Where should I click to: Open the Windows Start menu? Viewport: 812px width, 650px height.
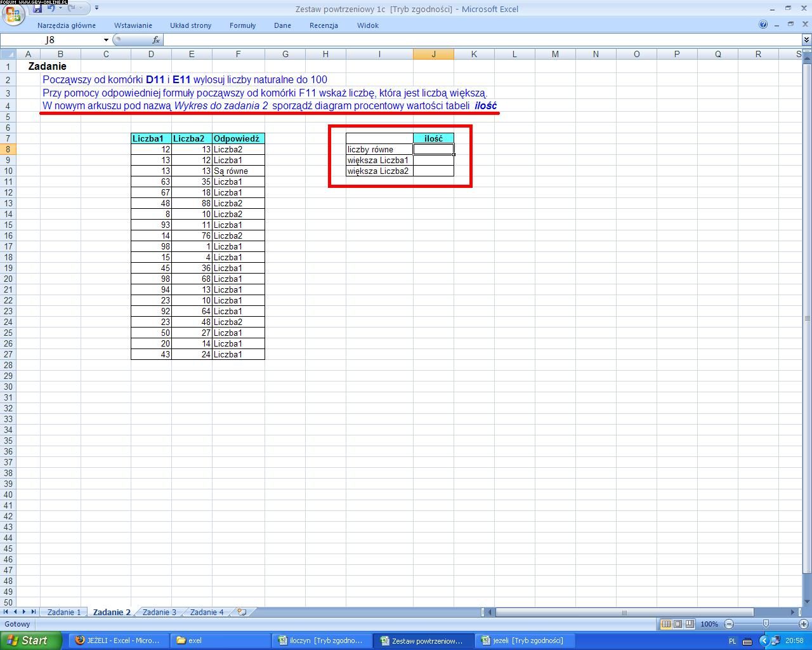[x=30, y=640]
